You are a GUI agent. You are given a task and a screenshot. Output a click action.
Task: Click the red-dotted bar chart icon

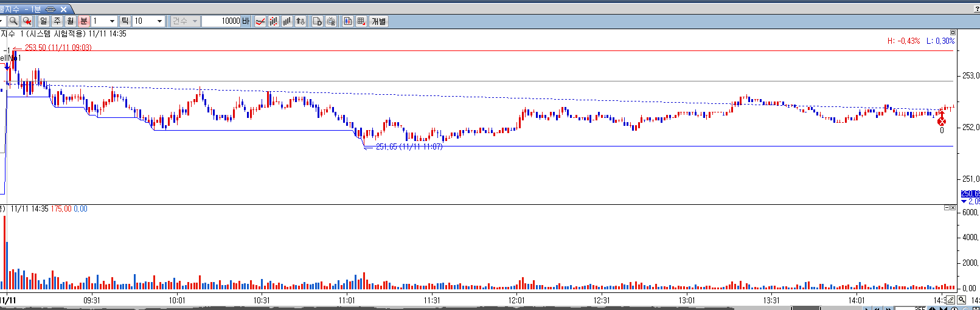point(274,21)
